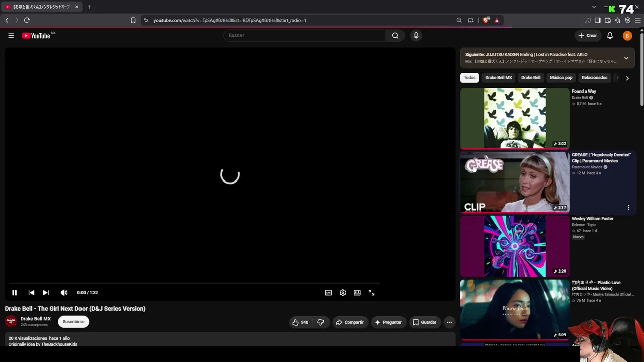Open the browser main menu
The height and width of the screenshot is (362, 644).
[x=638, y=20]
